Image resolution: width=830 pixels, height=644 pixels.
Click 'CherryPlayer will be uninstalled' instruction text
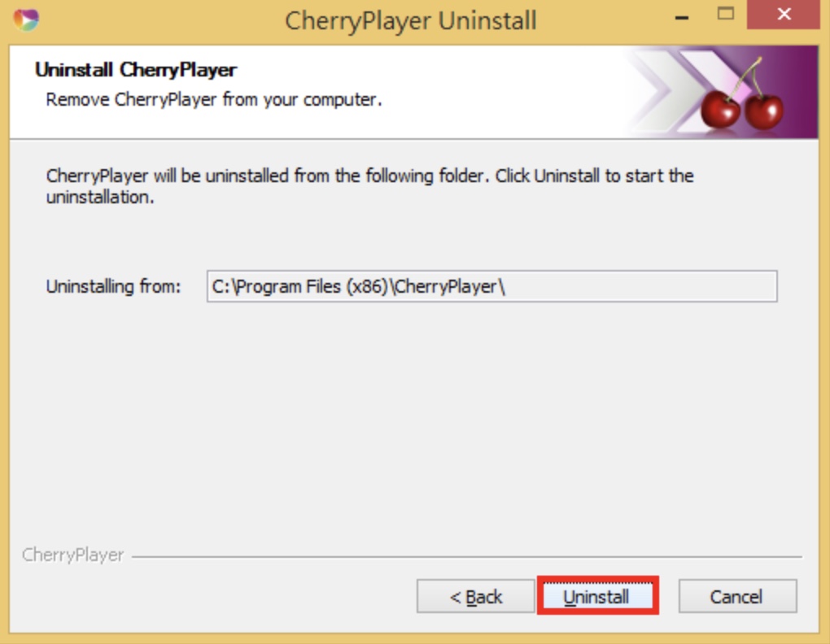pyautogui.click(x=369, y=185)
